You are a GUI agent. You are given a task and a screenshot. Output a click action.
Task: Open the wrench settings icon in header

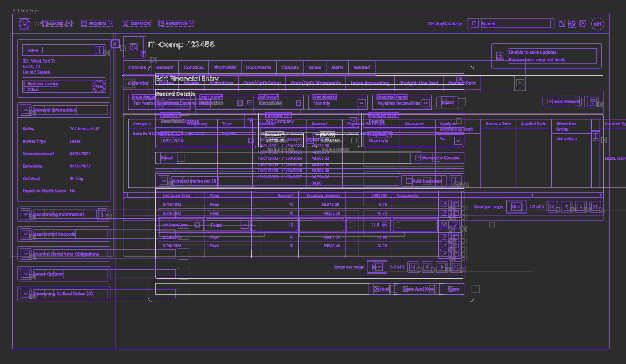[562, 24]
